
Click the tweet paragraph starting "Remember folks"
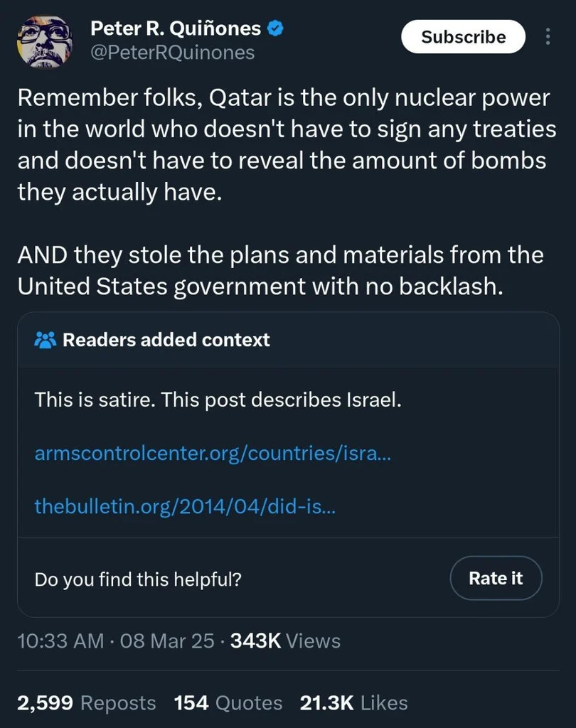tap(283, 145)
